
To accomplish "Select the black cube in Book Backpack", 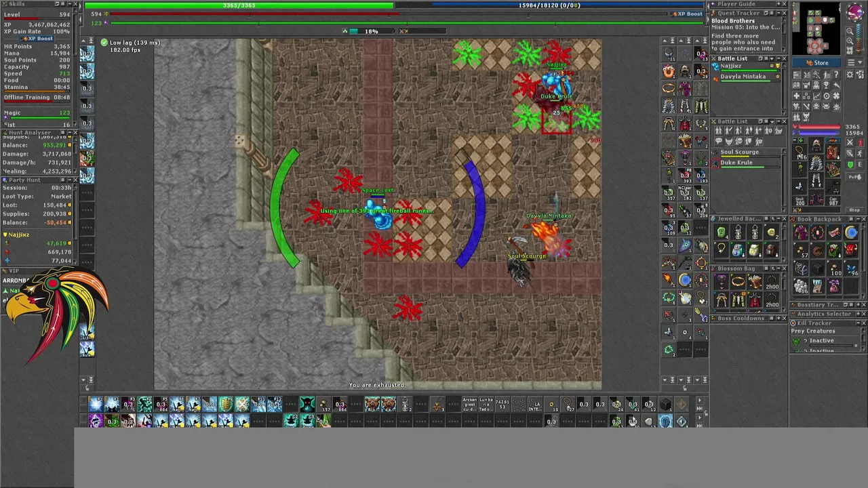I will point(818,268).
